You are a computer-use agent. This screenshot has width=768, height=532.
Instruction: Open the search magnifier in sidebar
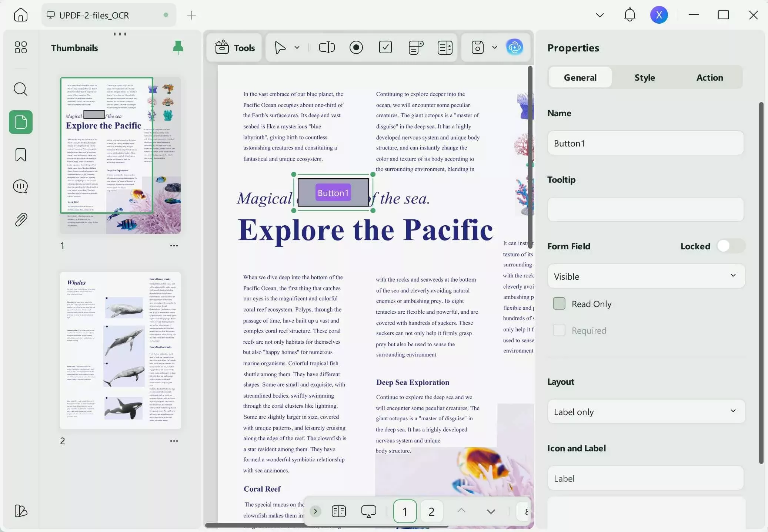tap(21, 89)
